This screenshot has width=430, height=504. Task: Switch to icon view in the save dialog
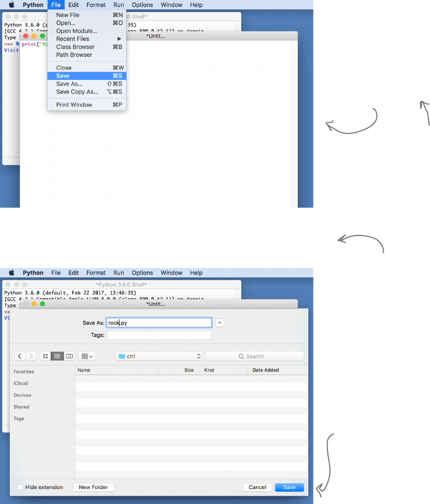45,356
